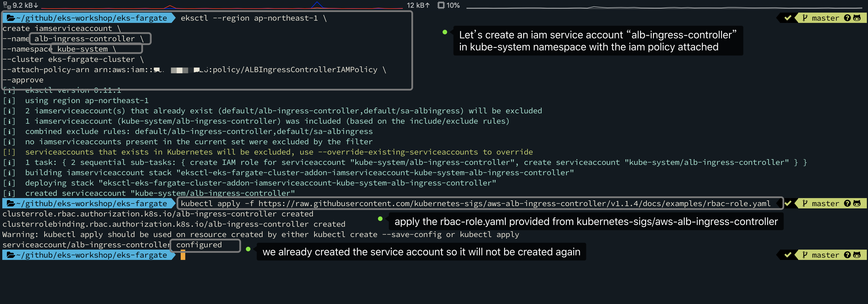This screenshot has width=868, height=304.
Task: Click the rbac-role.yaml URL in kubectl command
Action: pos(514,204)
